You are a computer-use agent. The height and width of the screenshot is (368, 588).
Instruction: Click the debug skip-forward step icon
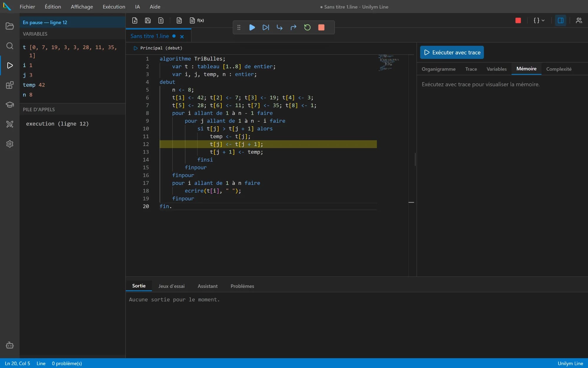(266, 27)
